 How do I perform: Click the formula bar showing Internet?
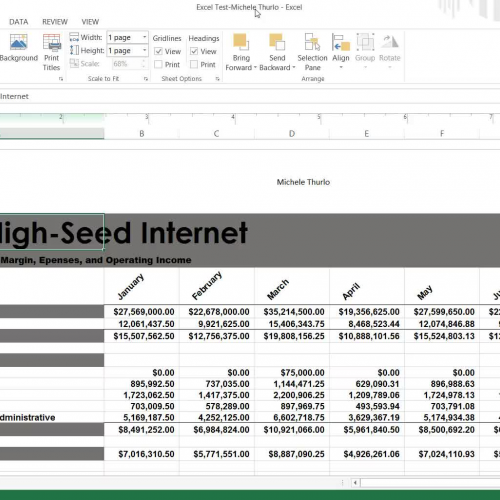click(x=250, y=96)
